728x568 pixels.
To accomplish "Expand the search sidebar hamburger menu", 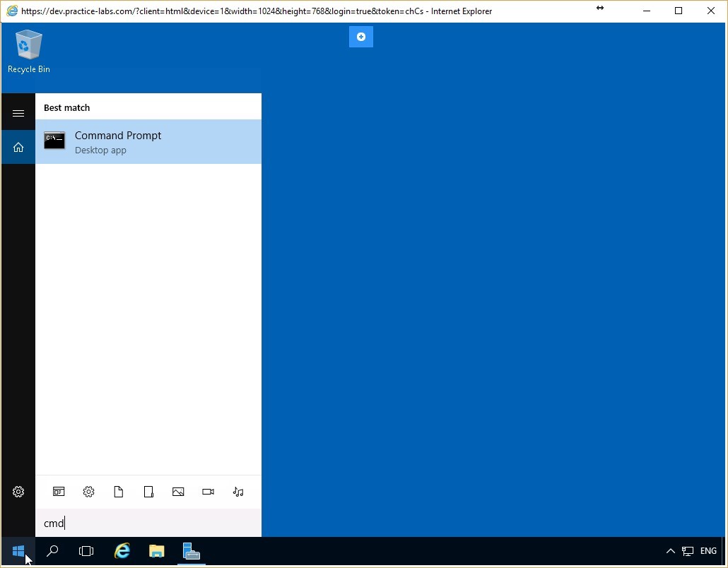I will (x=18, y=112).
